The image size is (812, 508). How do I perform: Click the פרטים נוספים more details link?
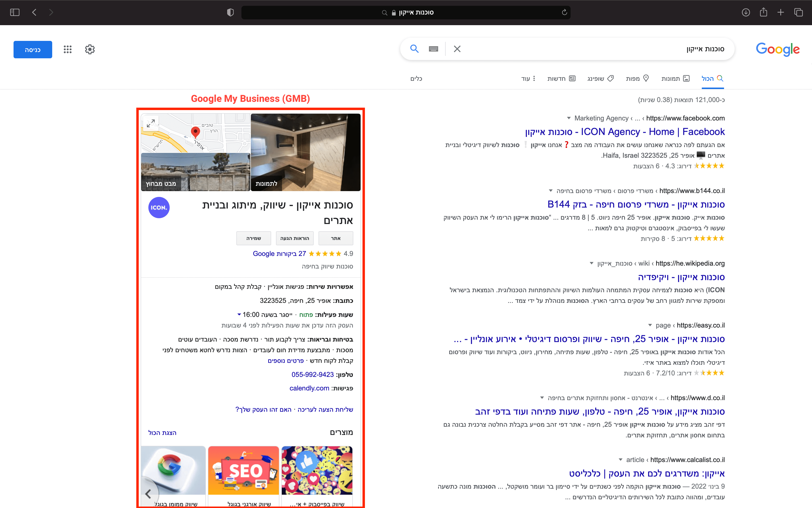click(286, 360)
